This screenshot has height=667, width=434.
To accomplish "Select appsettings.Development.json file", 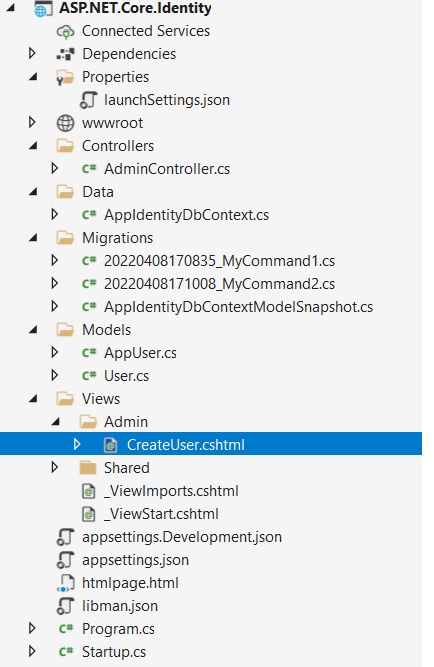I will [182, 537].
